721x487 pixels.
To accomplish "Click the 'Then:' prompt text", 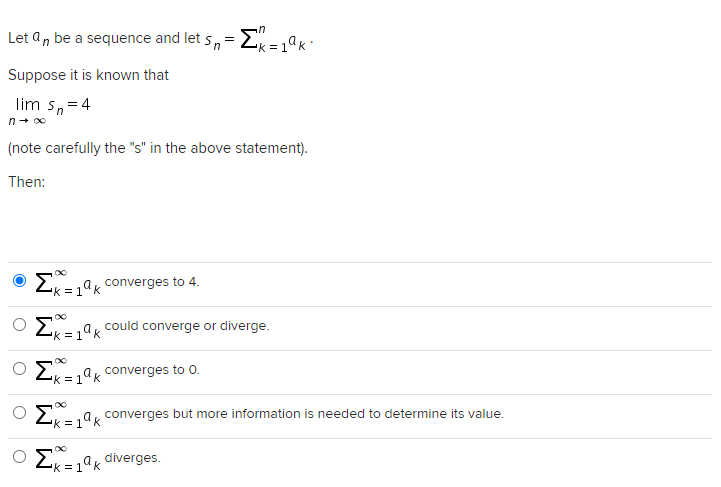I will pyautogui.click(x=27, y=182).
